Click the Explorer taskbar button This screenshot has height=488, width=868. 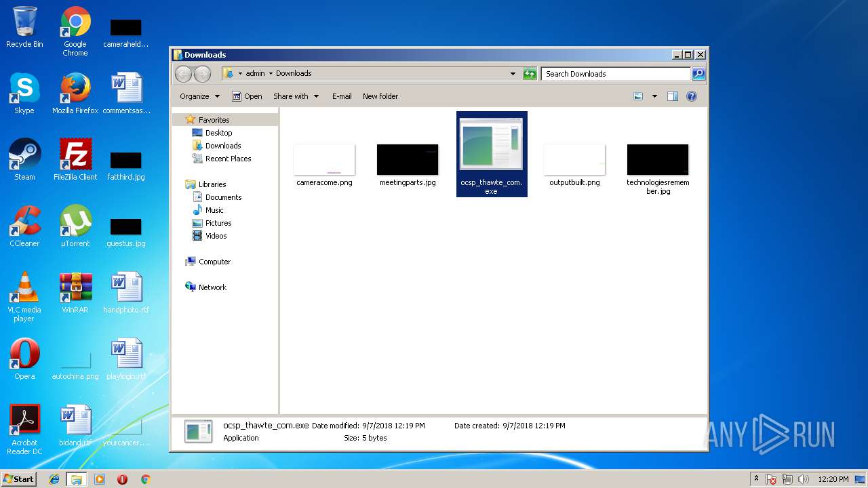pyautogui.click(x=77, y=479)
